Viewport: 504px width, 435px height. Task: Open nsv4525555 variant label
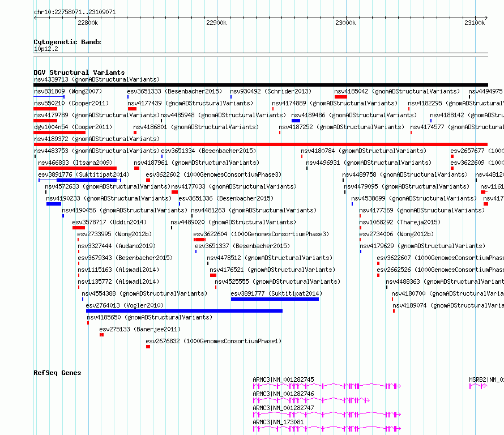(277, 282)
